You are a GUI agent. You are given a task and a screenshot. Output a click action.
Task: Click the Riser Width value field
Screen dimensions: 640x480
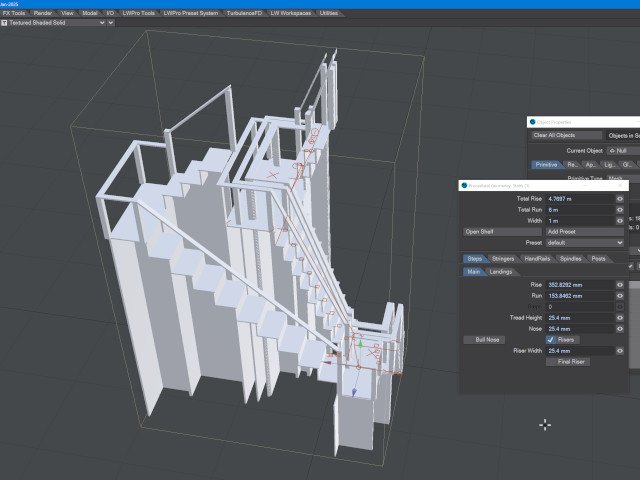point(580,351)
